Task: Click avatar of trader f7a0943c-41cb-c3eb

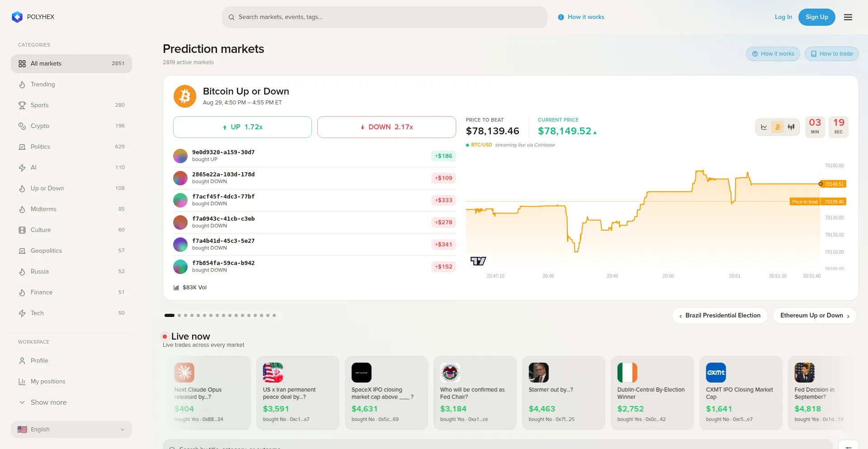Action: pyautogui.click(x=180, y=222)
